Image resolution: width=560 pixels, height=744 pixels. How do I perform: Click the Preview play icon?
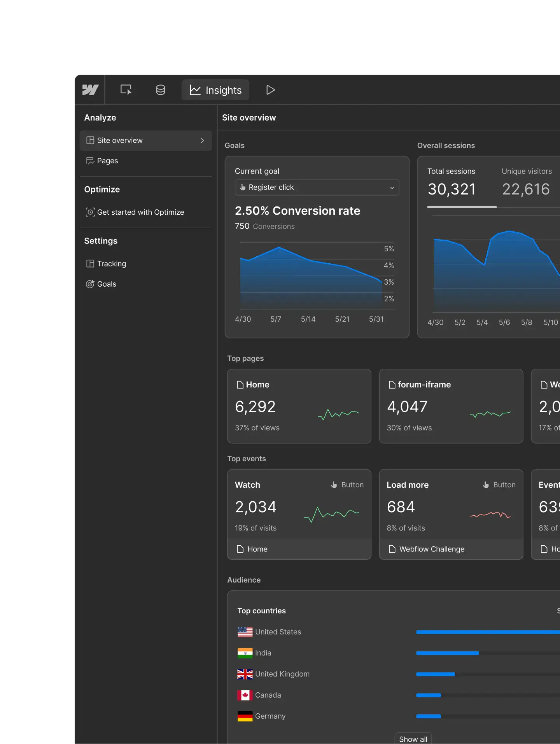click(270, 90)
